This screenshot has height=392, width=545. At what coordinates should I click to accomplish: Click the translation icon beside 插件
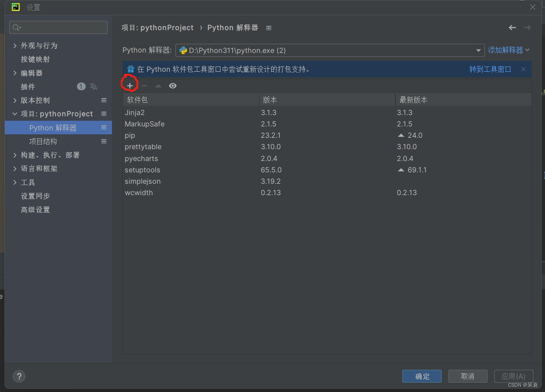pyautogui.click(x=94, y=87)
